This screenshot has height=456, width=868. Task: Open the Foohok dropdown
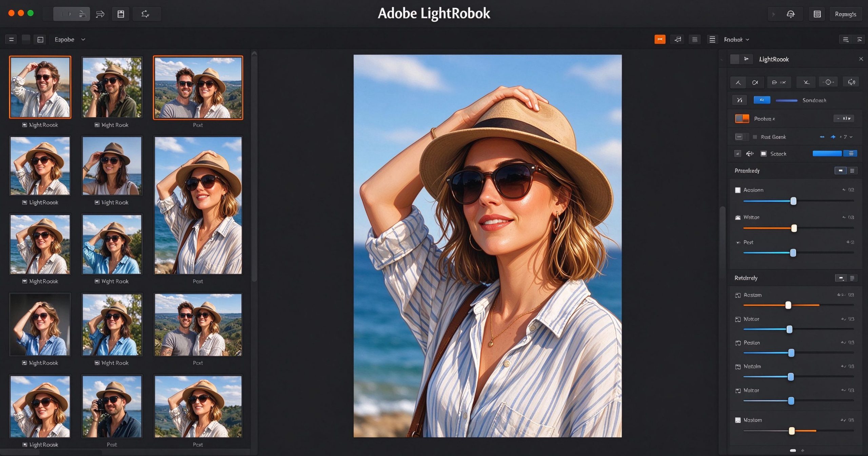click(736, 40)
